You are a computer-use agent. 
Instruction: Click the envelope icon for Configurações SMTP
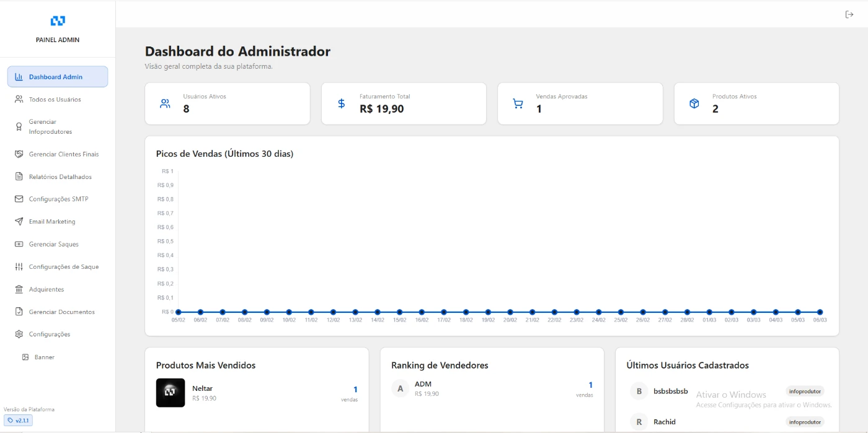[19, 199]
